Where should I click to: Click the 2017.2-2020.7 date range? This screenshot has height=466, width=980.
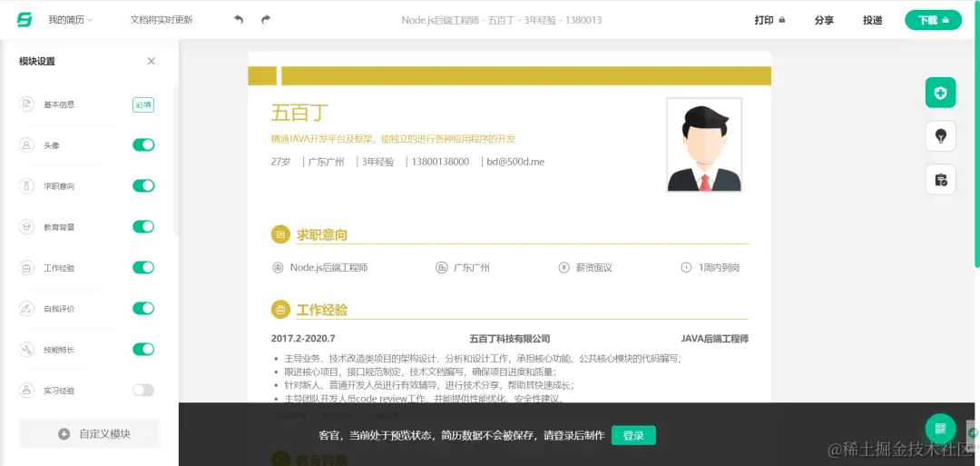coord(303,339)
